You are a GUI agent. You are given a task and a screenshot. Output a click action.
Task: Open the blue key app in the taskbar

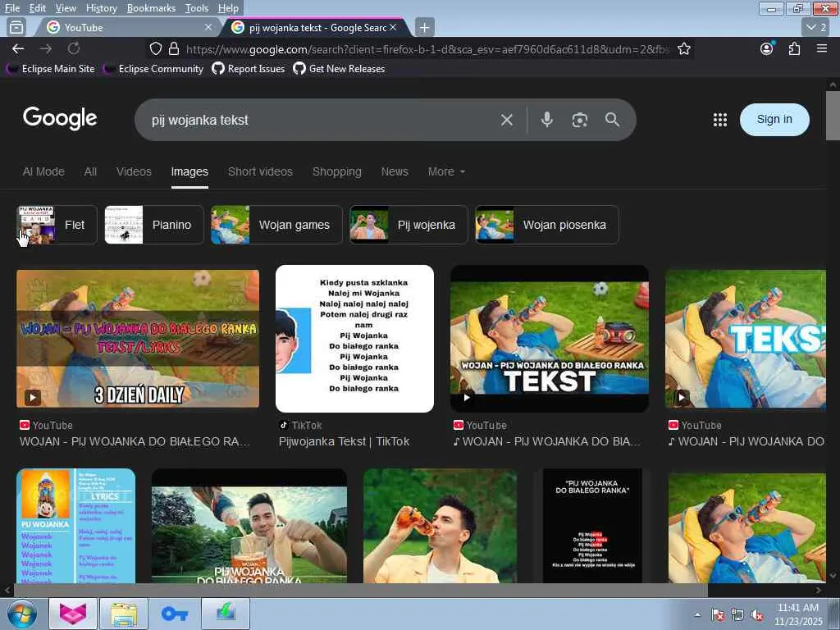tap(174, 614)
